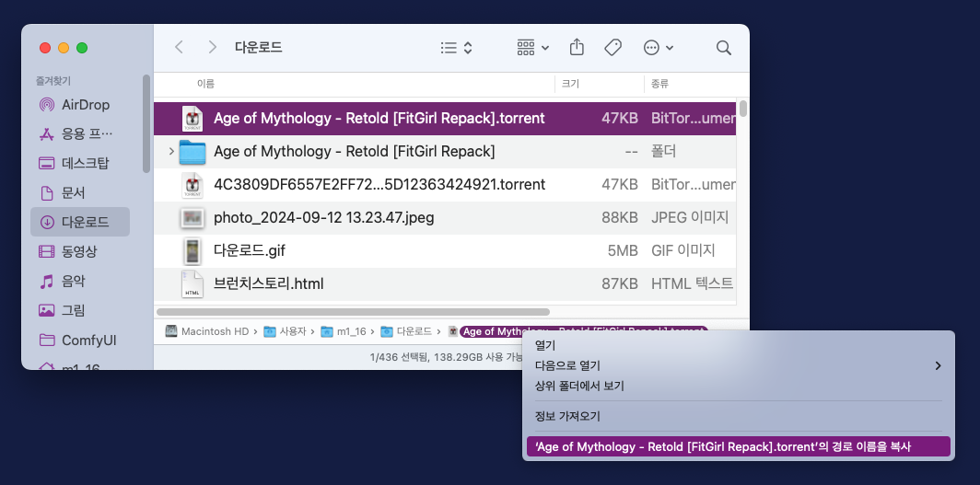980x485 pixels.
Task: Open ComfyUI folder in the sidebar
Action: pyautogui.click(x=80, y=341)
